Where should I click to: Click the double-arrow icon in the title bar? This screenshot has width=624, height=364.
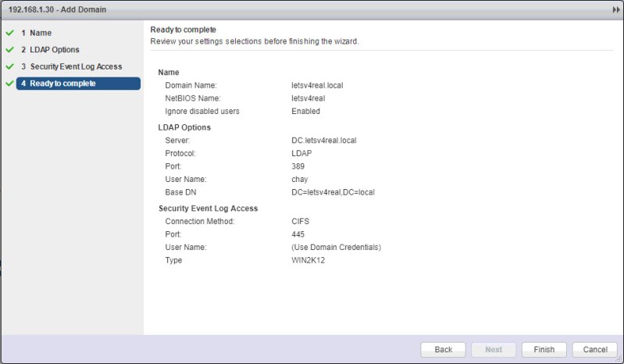pyautogui.click(x=616, y=9)
